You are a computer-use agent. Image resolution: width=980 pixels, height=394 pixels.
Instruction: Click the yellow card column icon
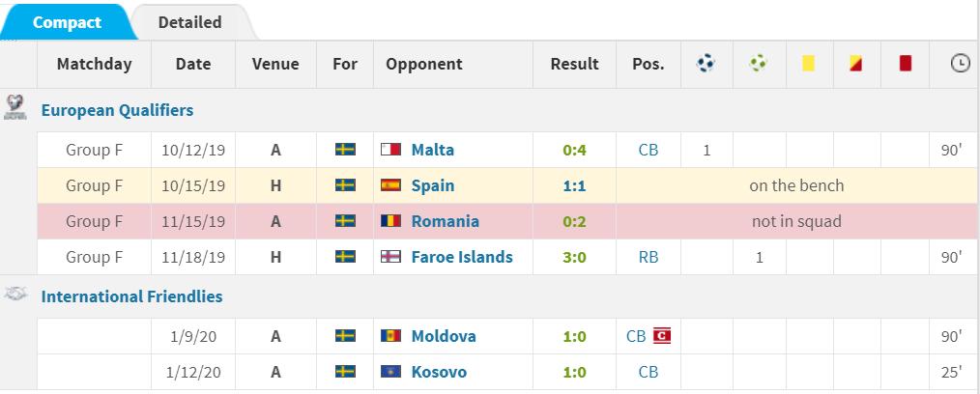point(808,64)
